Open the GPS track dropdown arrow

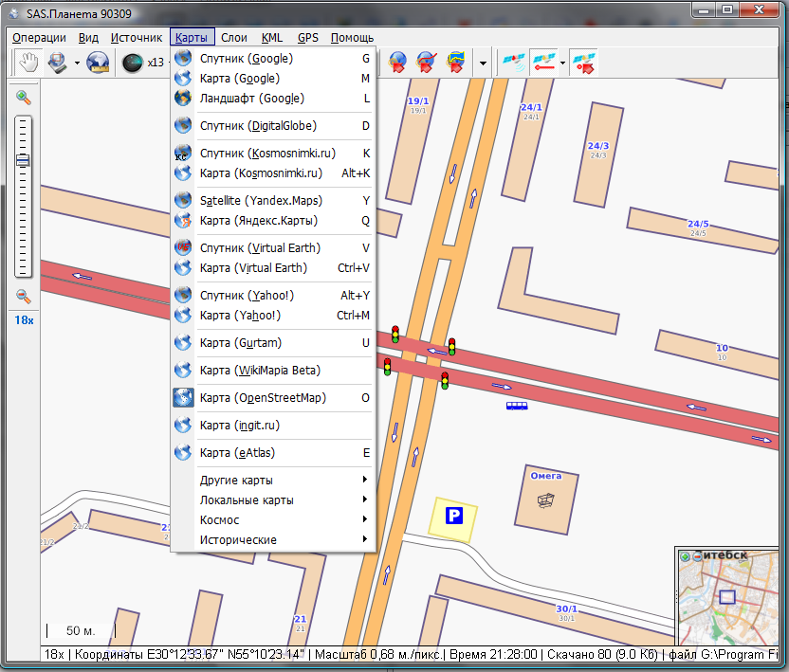click(562, 63)
